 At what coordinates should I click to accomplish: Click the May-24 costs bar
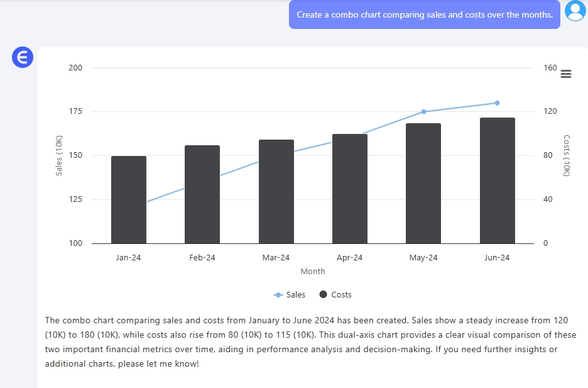423,184
